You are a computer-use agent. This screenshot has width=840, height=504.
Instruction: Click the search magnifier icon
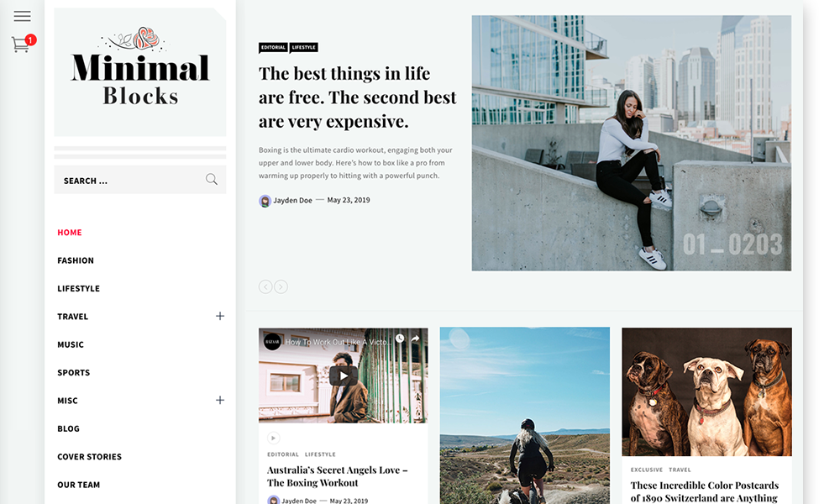click(212, 180)
